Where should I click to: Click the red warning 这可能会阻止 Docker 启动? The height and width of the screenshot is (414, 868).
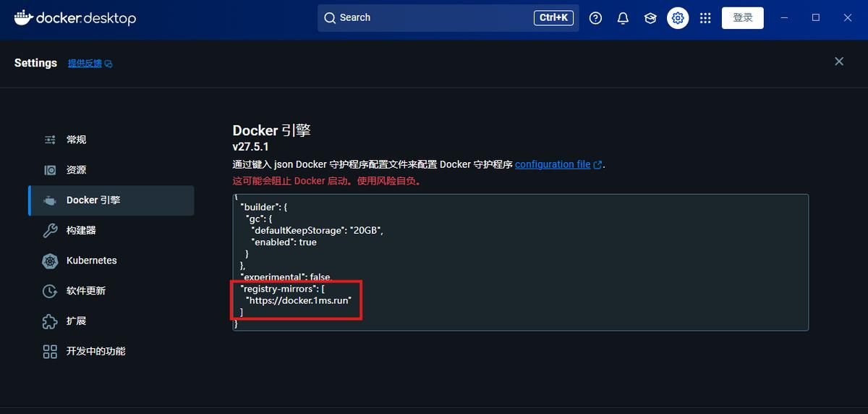coord(327,181)
